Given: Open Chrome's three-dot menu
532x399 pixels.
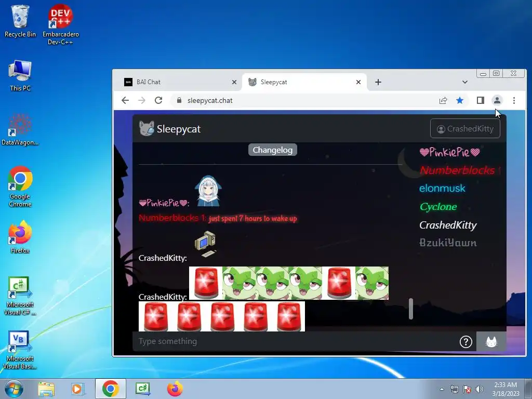Looking at the screenshot, I should tap(514, 100).
